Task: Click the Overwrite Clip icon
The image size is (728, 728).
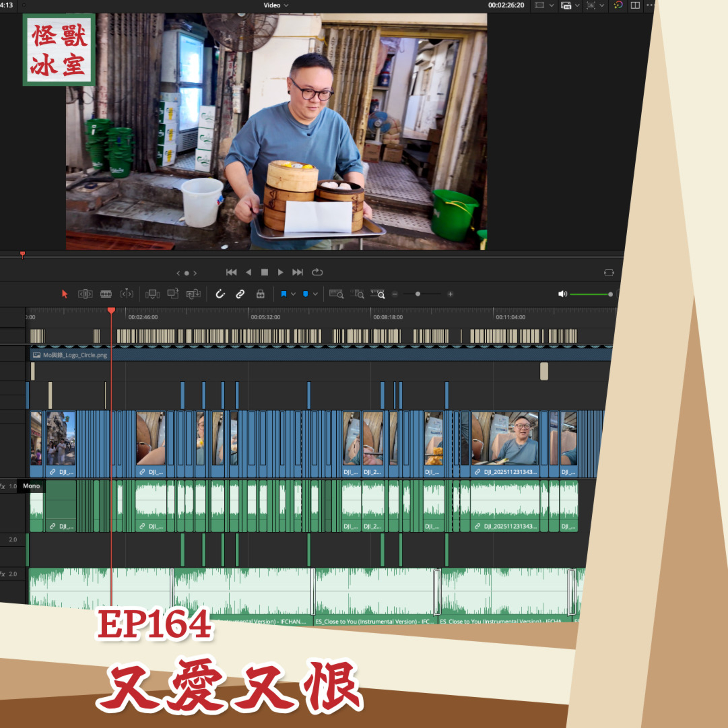Action: coord(173,294)
